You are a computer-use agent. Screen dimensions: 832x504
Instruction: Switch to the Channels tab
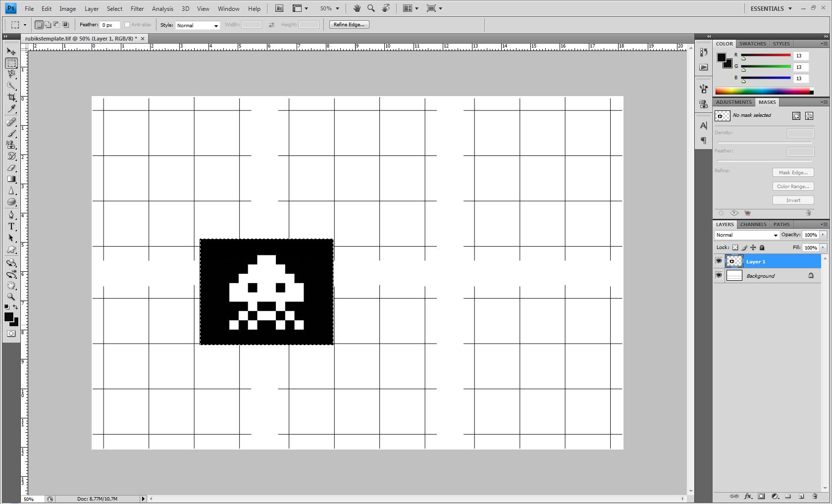753,224
